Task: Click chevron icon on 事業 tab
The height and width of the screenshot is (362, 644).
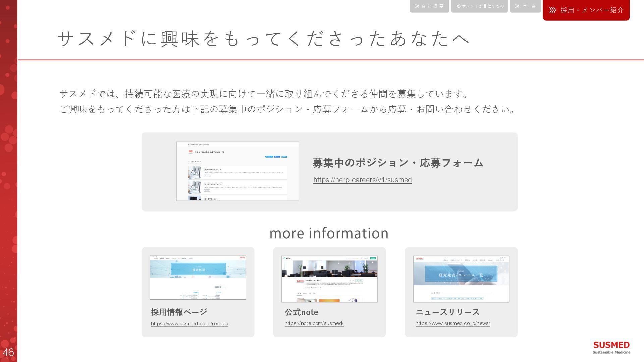Action: [x=517, y=6]
